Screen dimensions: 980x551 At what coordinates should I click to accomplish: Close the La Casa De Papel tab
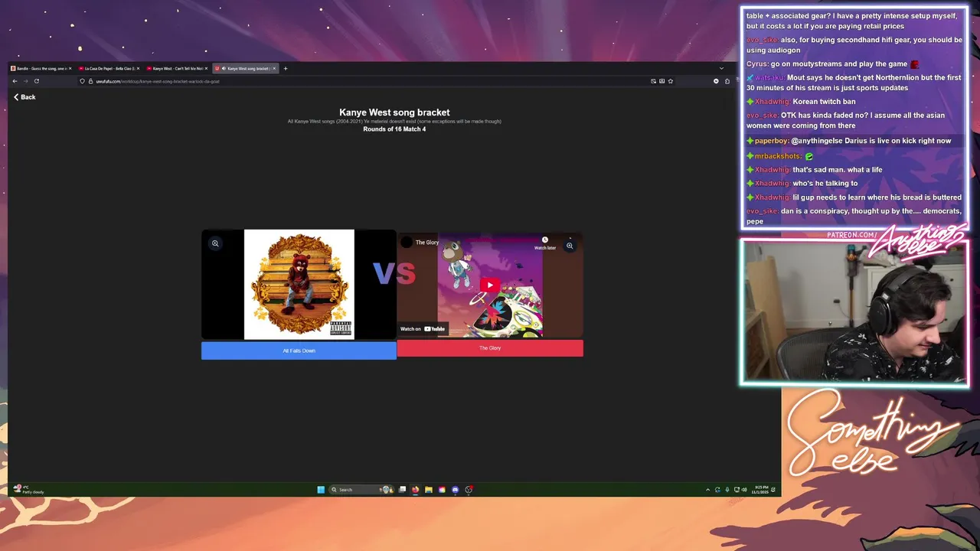point(138,68)
